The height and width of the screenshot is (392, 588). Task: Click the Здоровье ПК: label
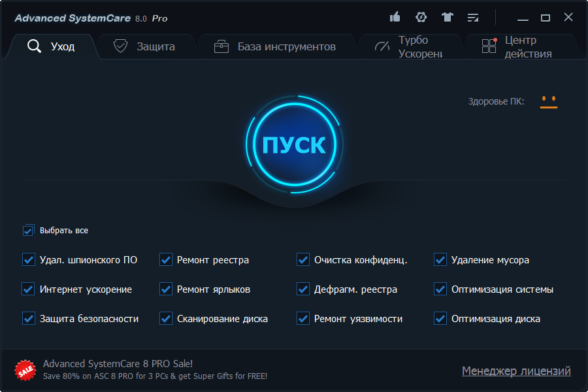click(x=496, y=101)
